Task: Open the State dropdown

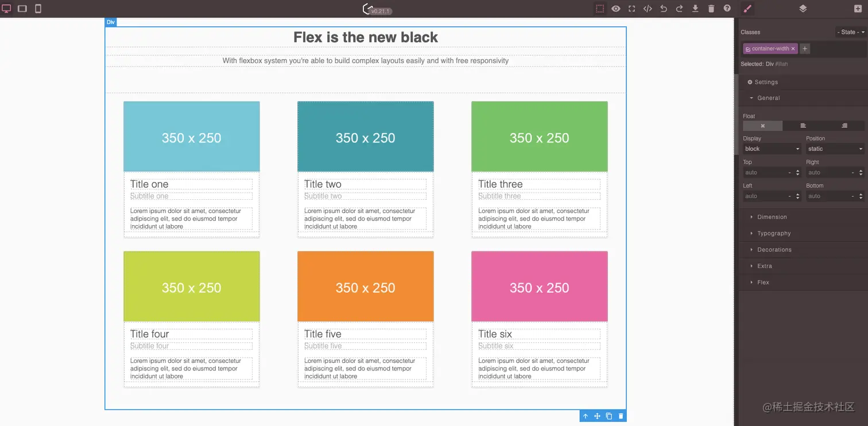Action: 850,32
